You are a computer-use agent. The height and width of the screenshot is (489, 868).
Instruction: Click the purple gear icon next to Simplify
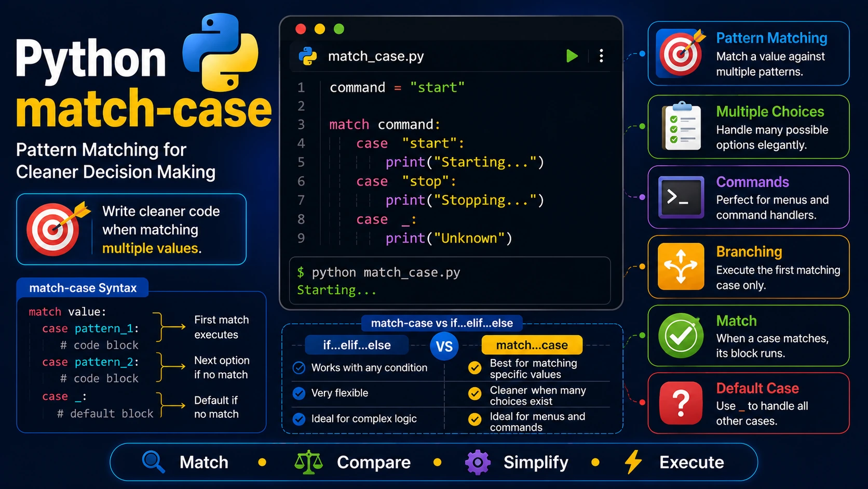[478, 462]
